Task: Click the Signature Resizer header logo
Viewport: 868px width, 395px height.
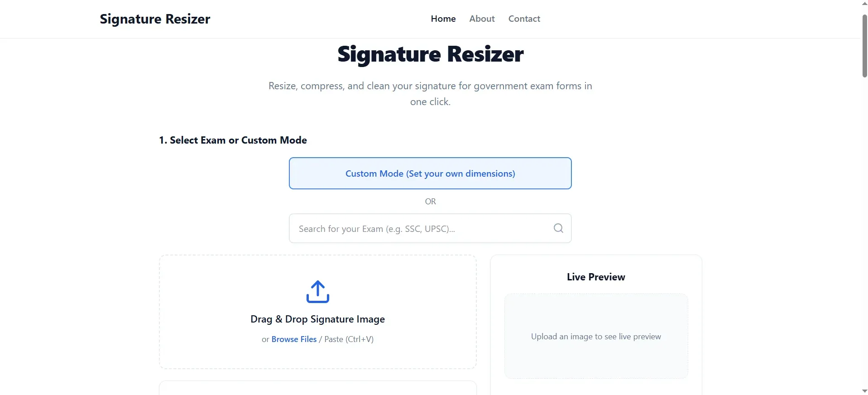Action: click(x=155, y=19)
